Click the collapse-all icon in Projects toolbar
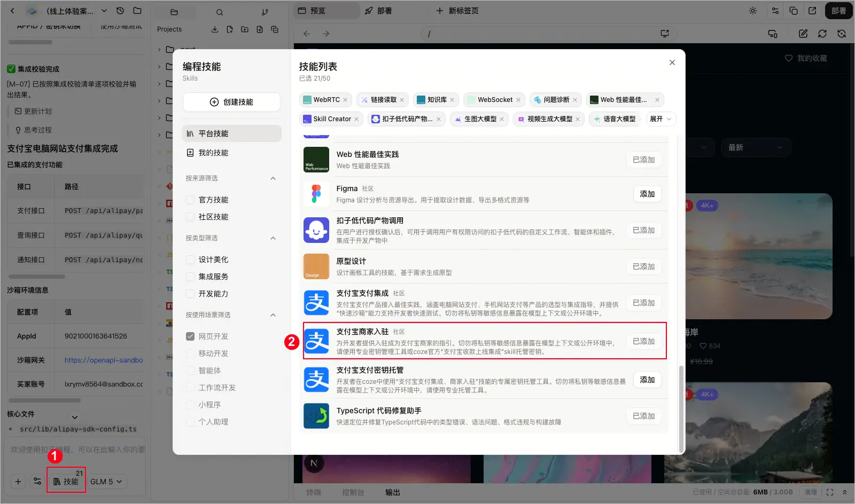The image size is (855, 504). coord(275,29)
